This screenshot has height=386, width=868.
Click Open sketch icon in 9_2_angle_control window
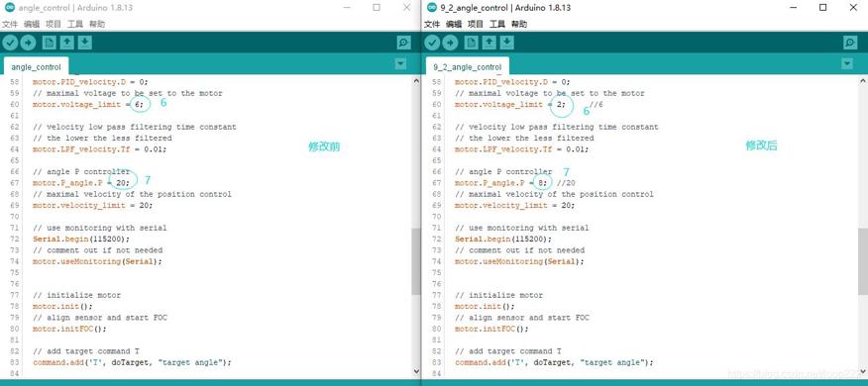[x=489, y=43]
